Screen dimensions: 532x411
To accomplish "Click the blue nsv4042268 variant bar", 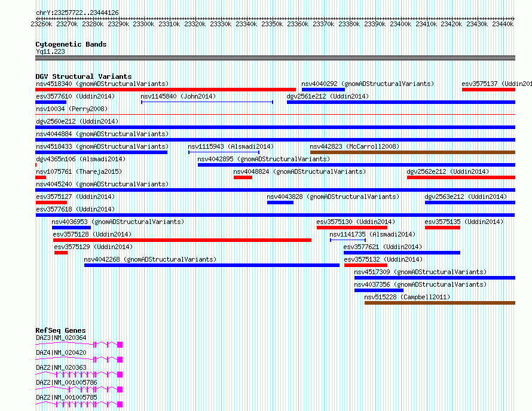I will [x=212, y=265].
